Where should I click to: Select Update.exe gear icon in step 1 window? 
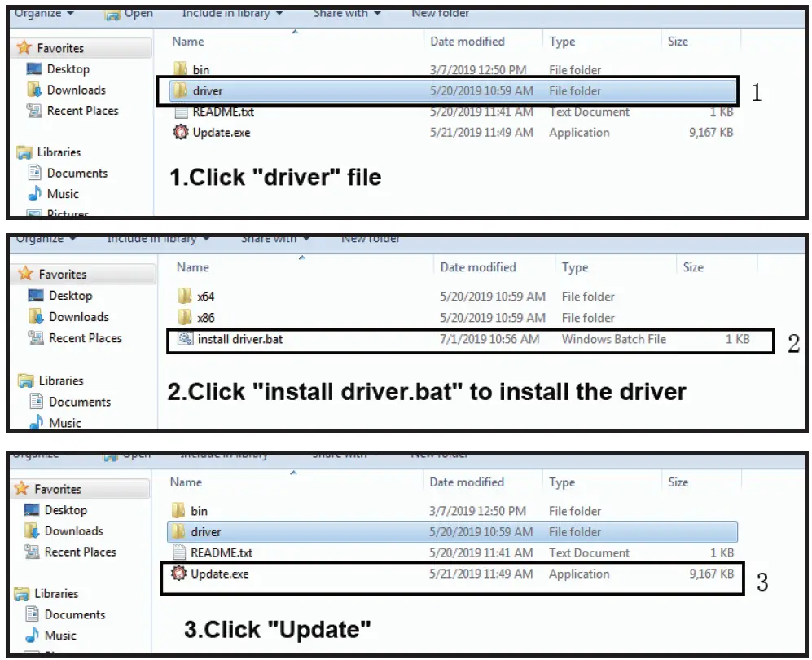[180, 132]
